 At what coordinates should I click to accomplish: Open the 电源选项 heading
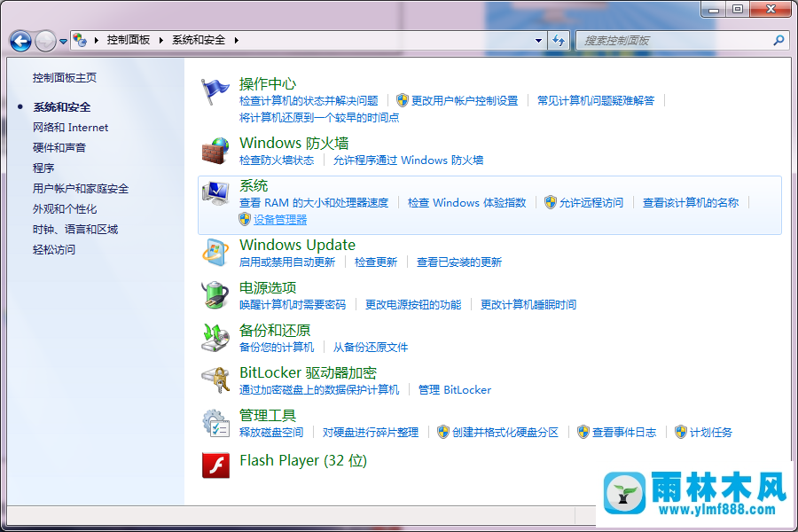click(x=268, y=287)
